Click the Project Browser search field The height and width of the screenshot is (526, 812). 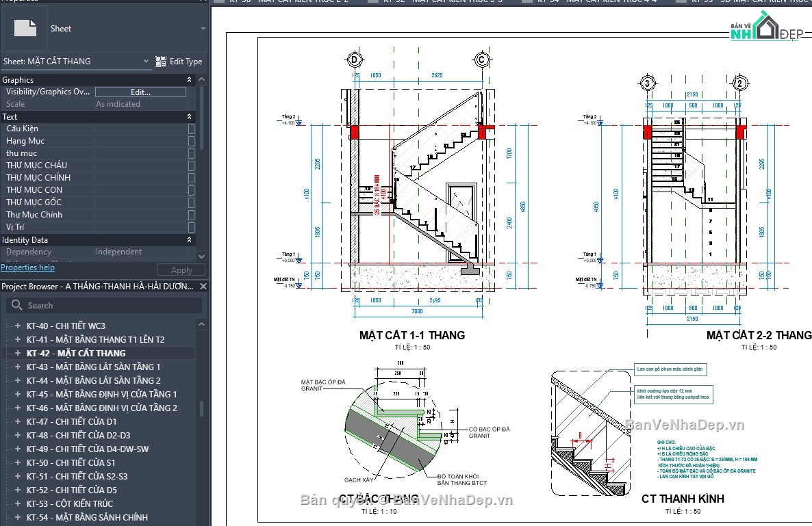point(104,305)
